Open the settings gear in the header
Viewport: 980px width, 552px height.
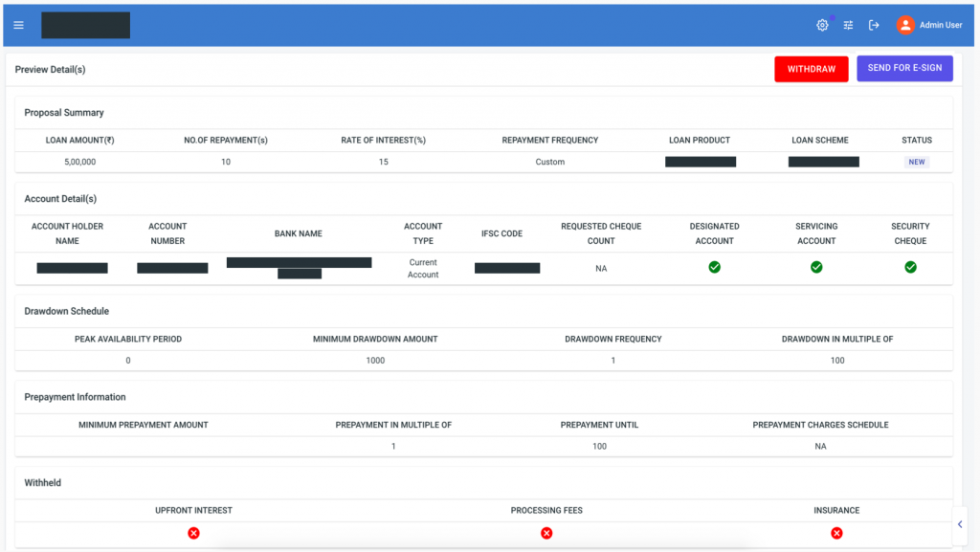coord(822,25)
